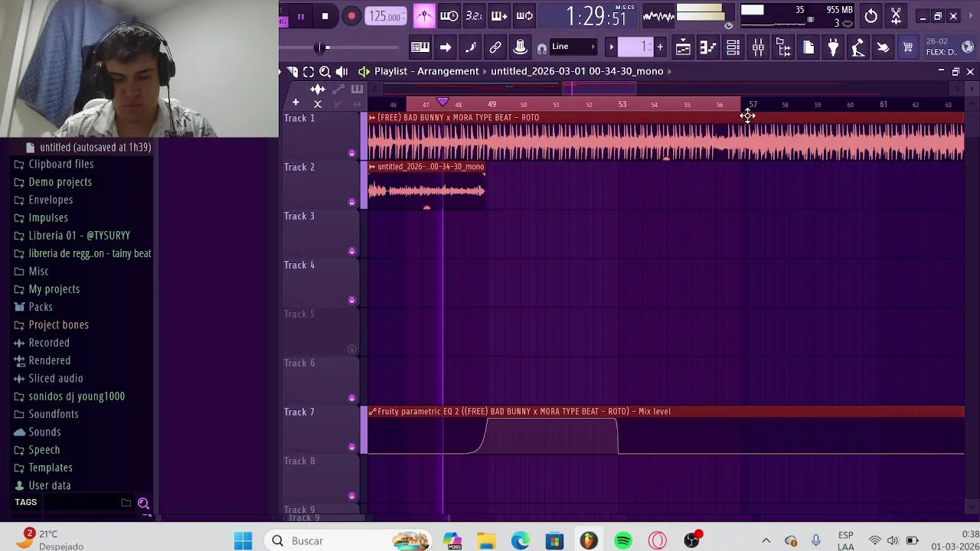Click the browser TAGS search magnifier icon
This screenshot has width=980, height=551.
point(143,503)
